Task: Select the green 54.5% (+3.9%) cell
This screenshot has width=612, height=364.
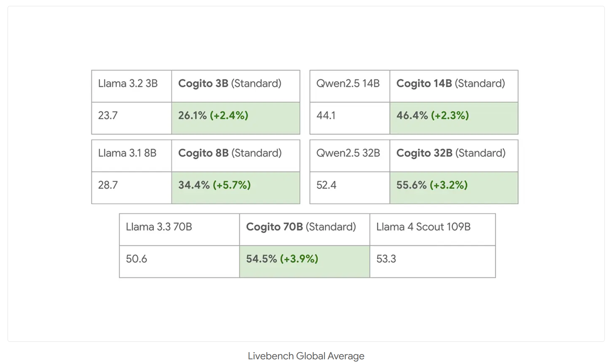Action: point(304,261)
